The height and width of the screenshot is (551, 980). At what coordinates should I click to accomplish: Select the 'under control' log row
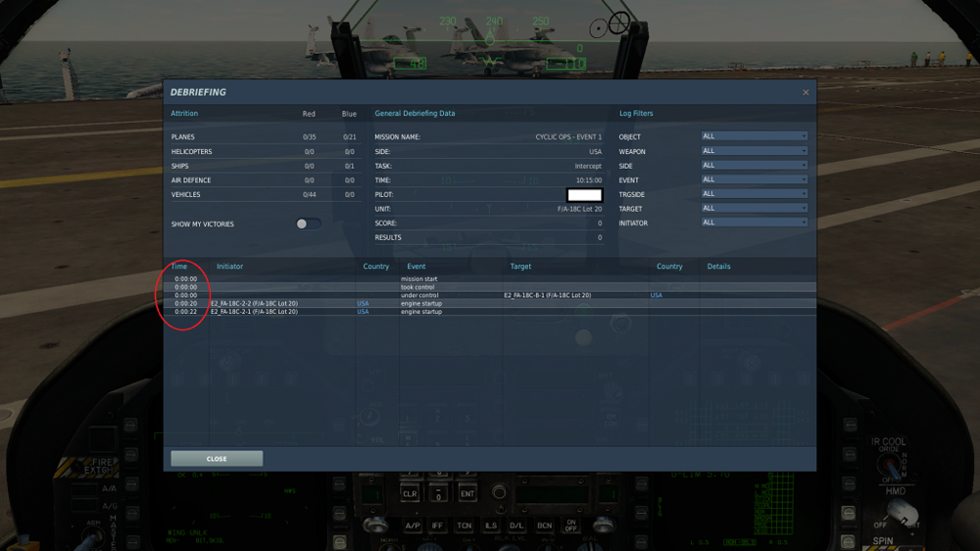(490, 295)
